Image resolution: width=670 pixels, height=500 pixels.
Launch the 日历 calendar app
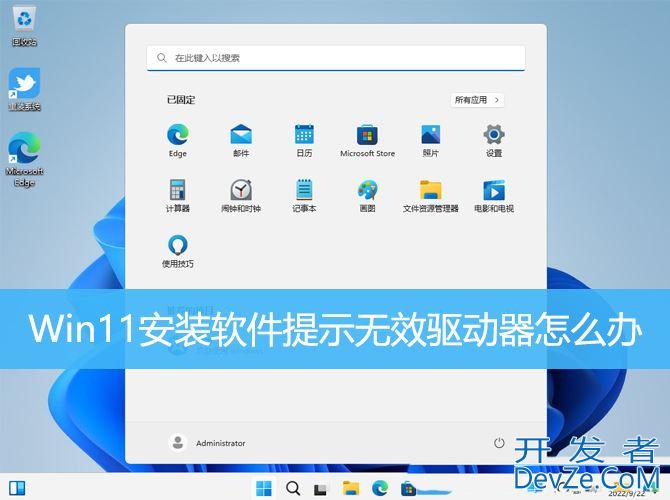[x=304, y=141]
